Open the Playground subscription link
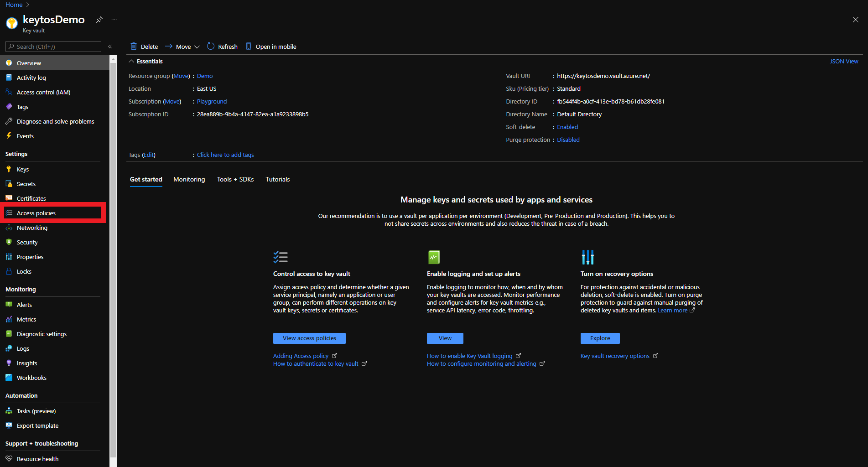Image resolution: width=868 pixels, height=467 pixels. 212,101
